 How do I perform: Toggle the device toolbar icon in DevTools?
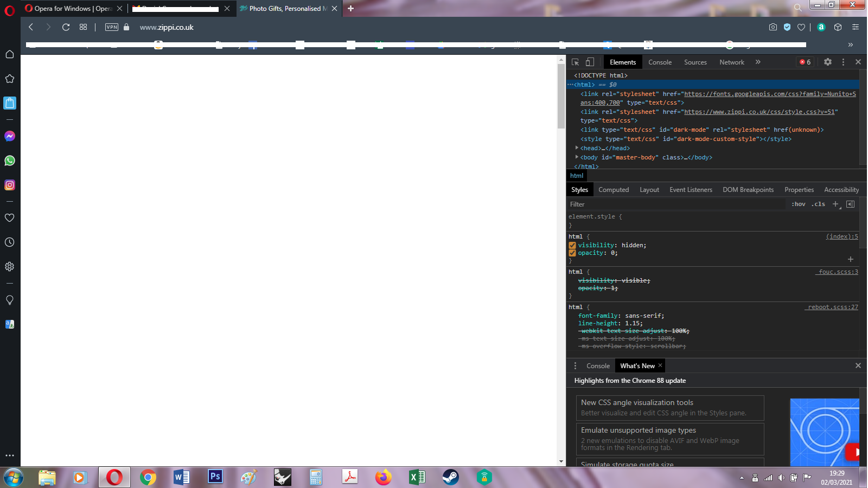590,62
